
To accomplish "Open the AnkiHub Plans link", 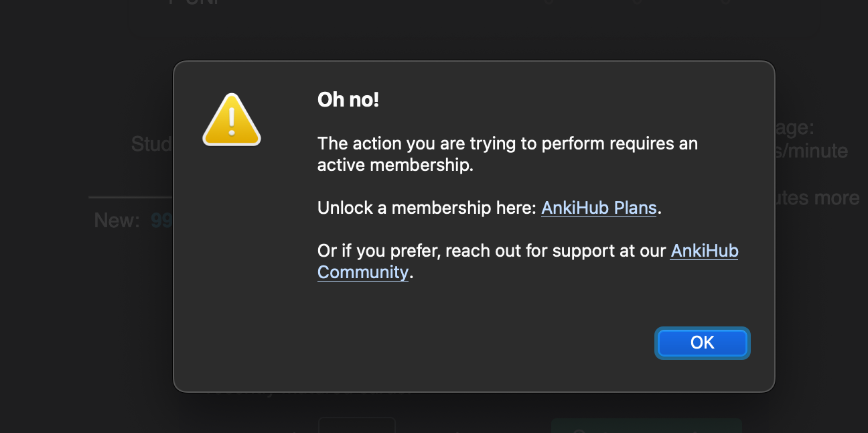I will point(599,208).
